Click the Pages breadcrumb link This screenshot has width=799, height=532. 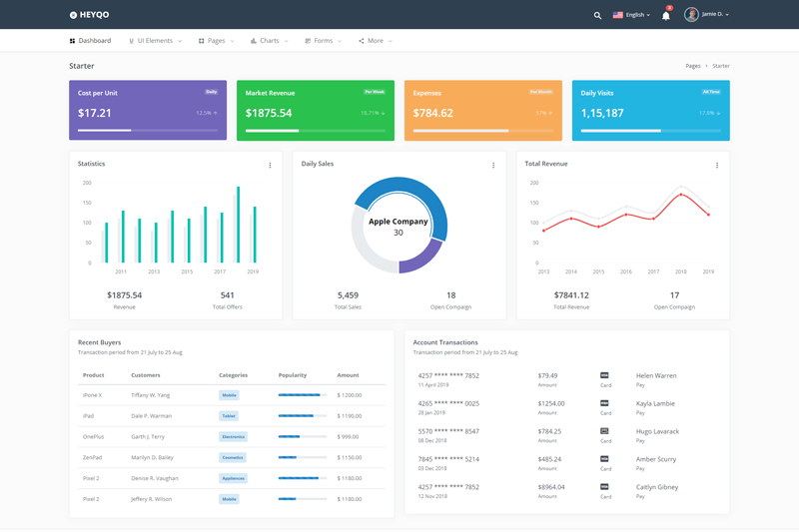click(692, 66)
